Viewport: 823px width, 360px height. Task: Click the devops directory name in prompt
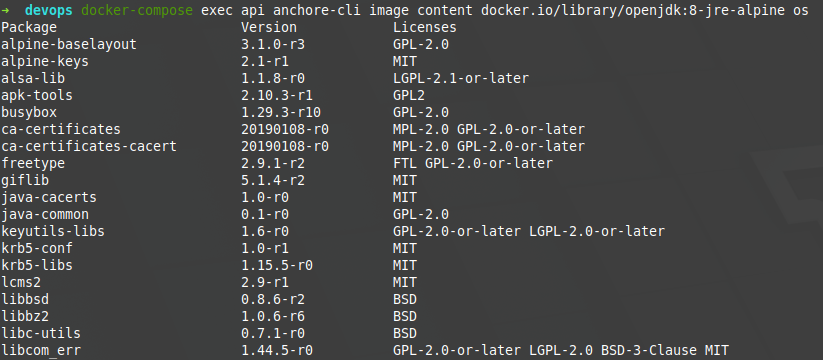[48, 10]
